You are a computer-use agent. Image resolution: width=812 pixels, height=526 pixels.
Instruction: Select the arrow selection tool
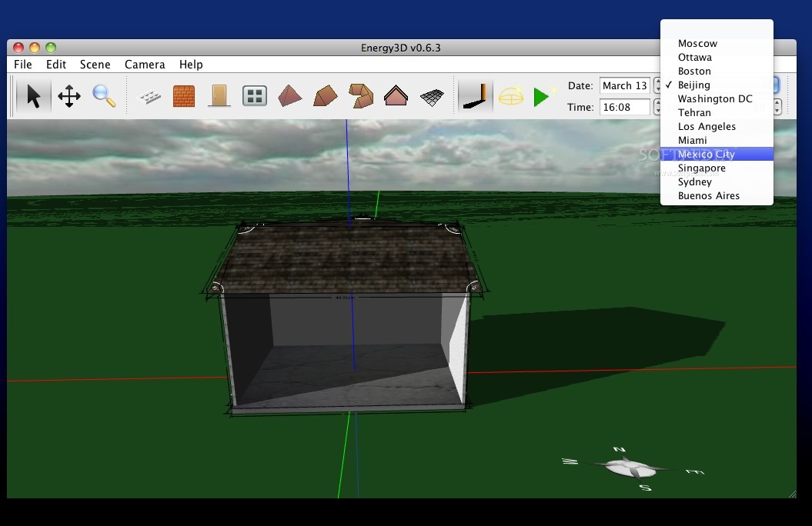click(x=34, y=96)
